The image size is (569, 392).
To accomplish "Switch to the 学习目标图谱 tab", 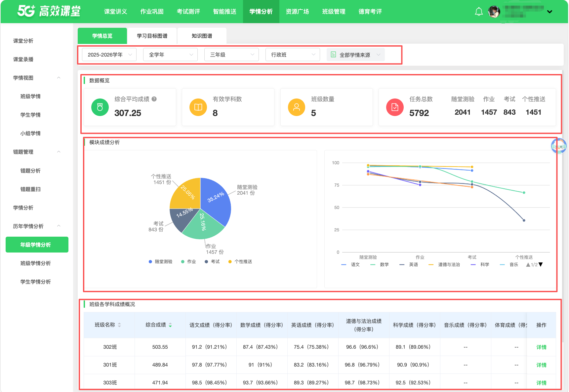I will 152,36.
